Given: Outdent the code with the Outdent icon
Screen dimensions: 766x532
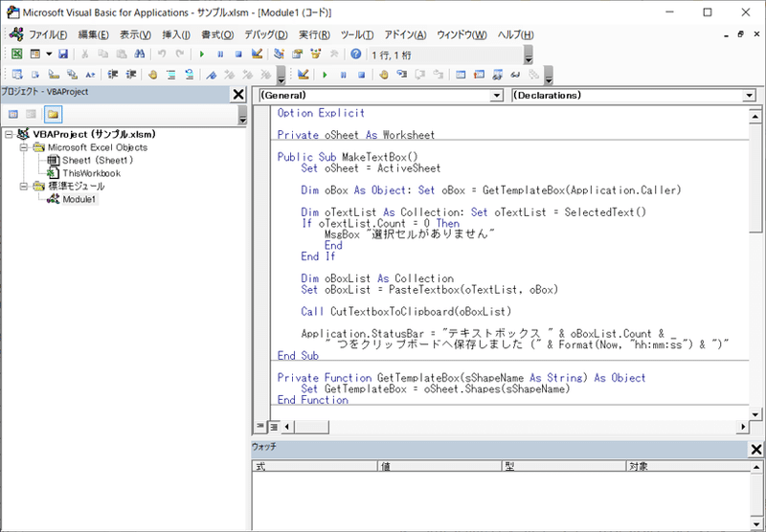Looking at the screenshot, I should pos(131,75).
